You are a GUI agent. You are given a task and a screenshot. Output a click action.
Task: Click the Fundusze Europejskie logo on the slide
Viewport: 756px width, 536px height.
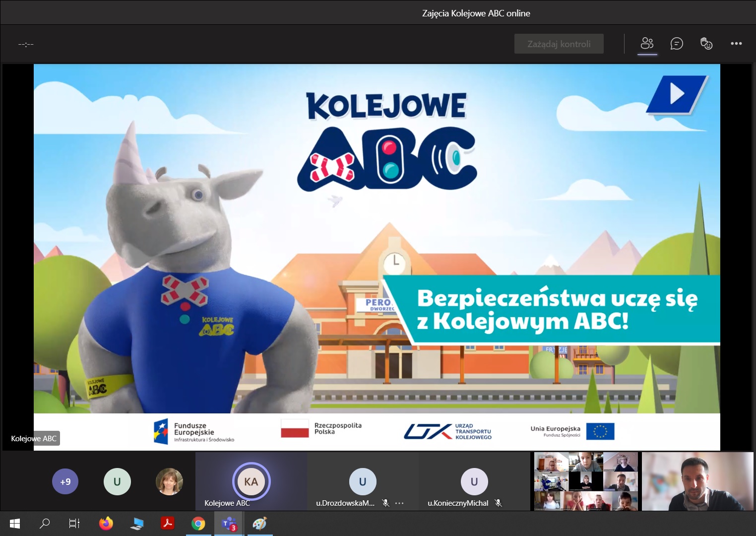[x=193, y=432]
